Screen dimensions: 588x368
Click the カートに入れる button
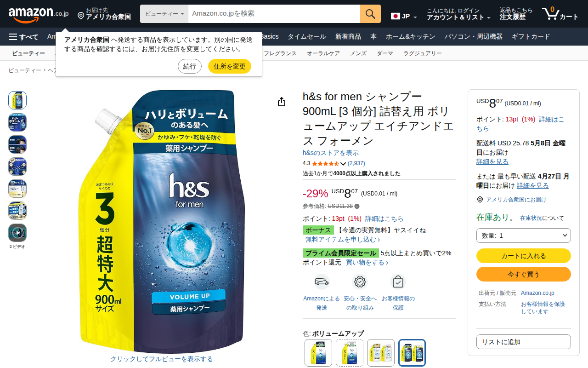point(524,256)
